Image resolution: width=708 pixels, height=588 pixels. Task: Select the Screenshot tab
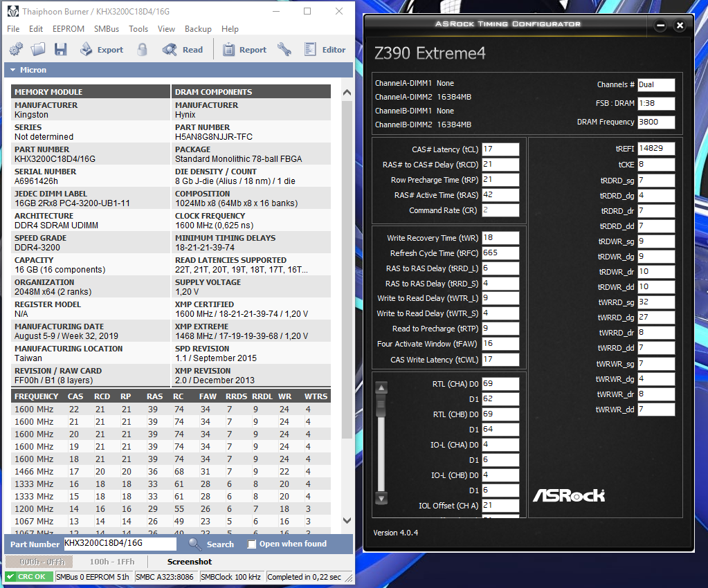coord(189,562)
